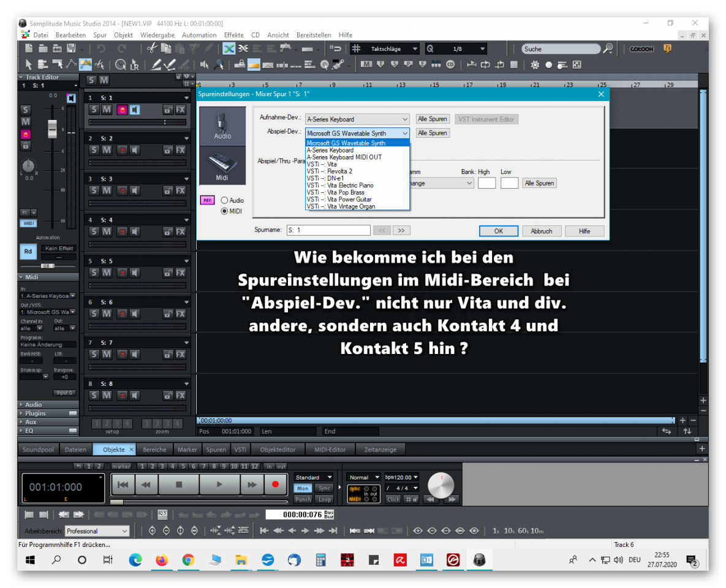
Task: Switch to the Marker tab
Action: click(x=187, y=450)
